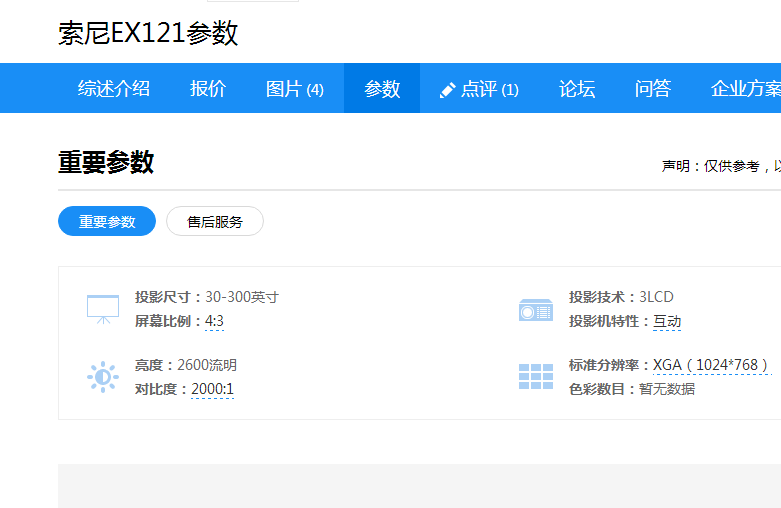781x508 pixels.
Task: Click the 2000:1 contrast ratio link
Action: [213, 389]
